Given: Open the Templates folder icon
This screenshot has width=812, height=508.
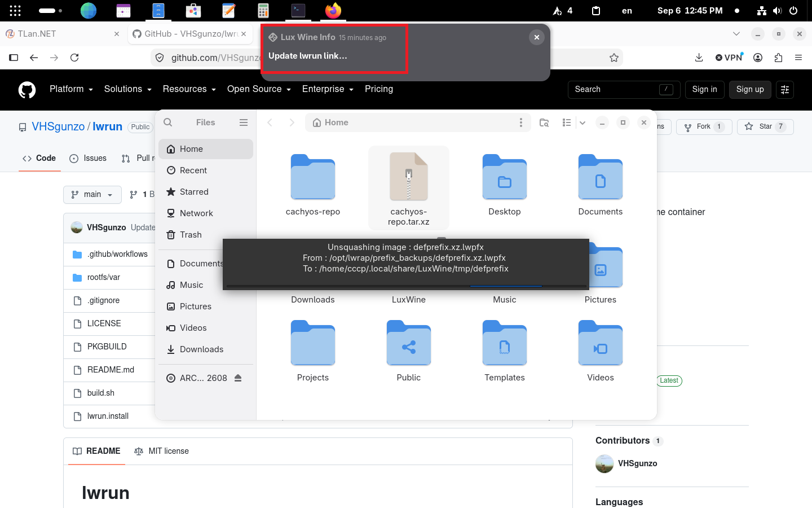Looking at the screenshot, I should (505, 343).
